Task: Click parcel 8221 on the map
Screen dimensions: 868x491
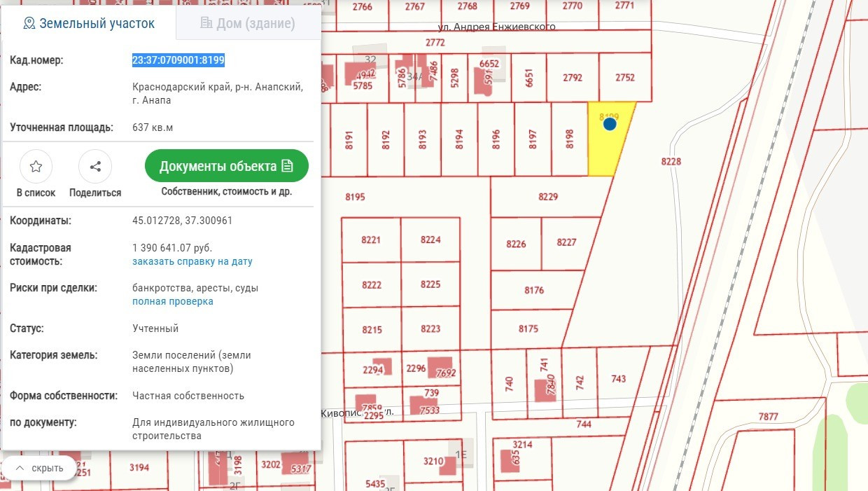Action: point(371,240)
